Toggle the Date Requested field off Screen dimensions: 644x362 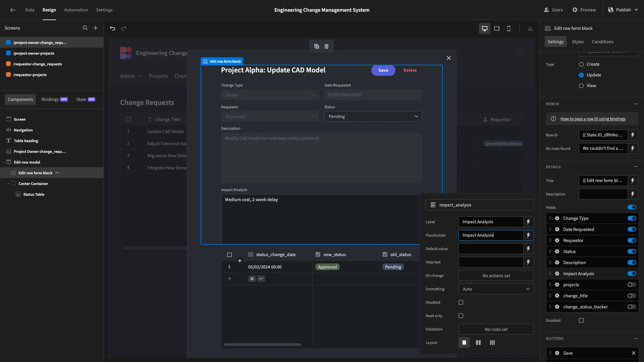(x=632, y=230)
